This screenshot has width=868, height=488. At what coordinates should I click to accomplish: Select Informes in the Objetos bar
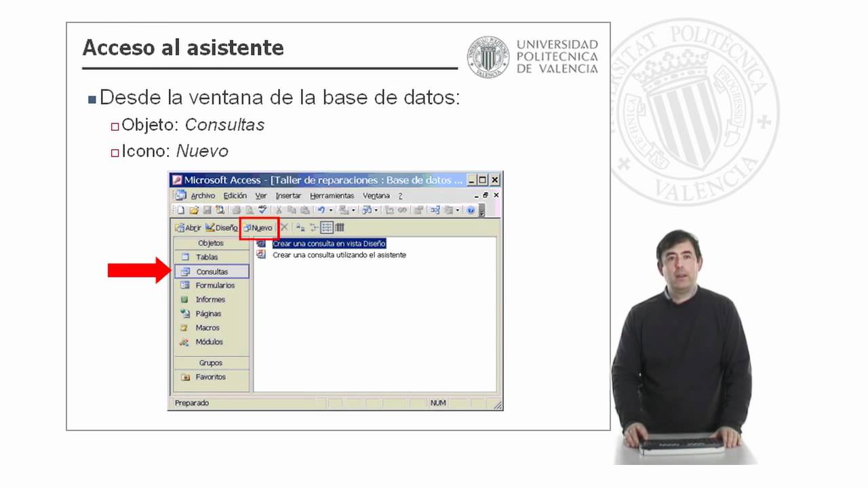pos(211,300)
